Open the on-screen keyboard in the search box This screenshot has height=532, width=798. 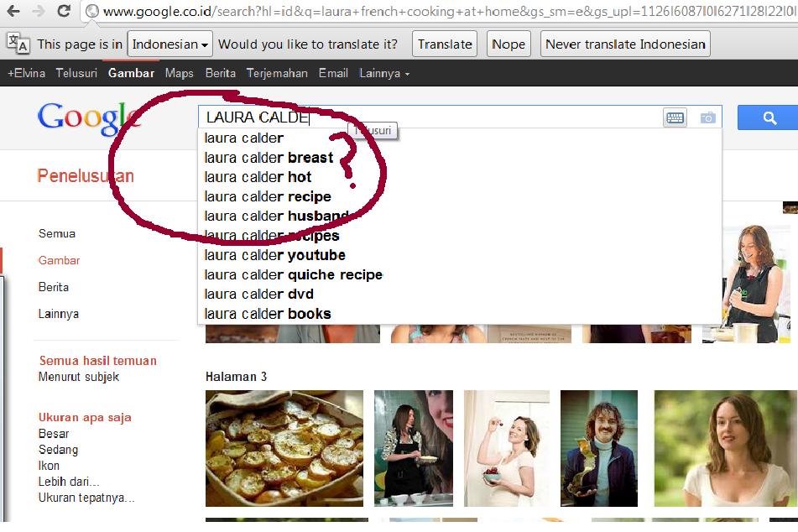(675, 118)
